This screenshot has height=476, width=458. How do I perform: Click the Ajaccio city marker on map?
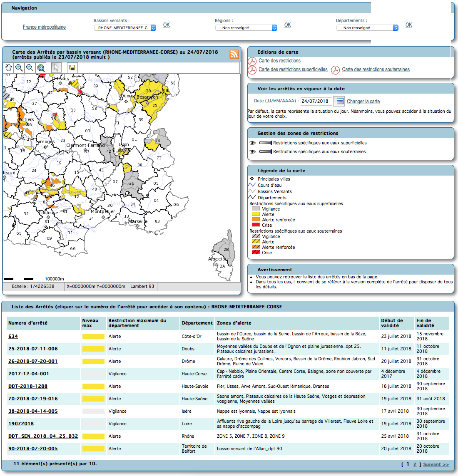click(217, 264)
